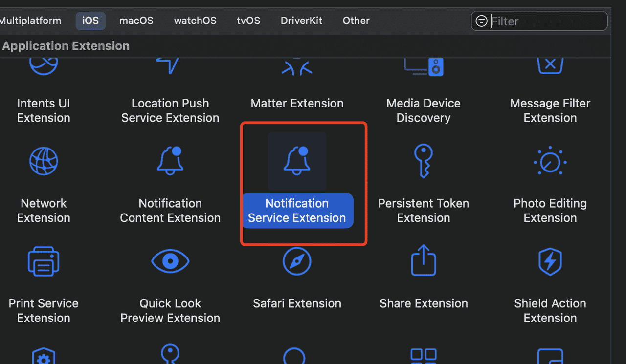Select the Shield Action Extension icon
Image resolution: width=626 pixels, height=364 pixels.
tap(550, 261)
